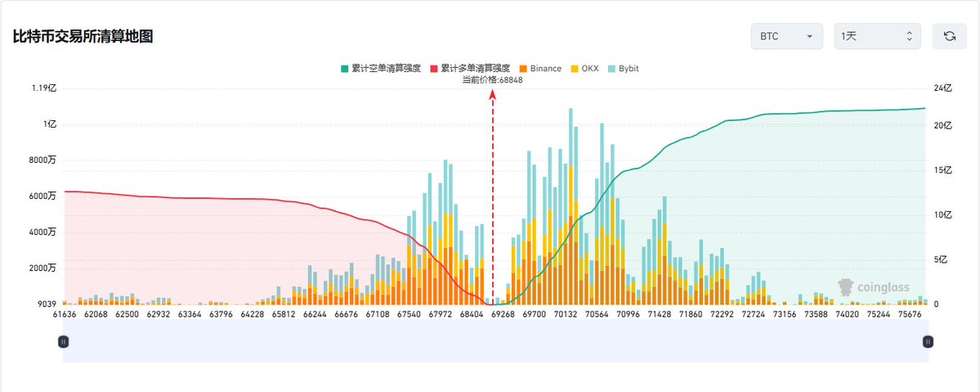Toggle 累计多单清算强度 legend series
Image resolution: width=980 pixels, height=392 pixels.
pos(471,68)
